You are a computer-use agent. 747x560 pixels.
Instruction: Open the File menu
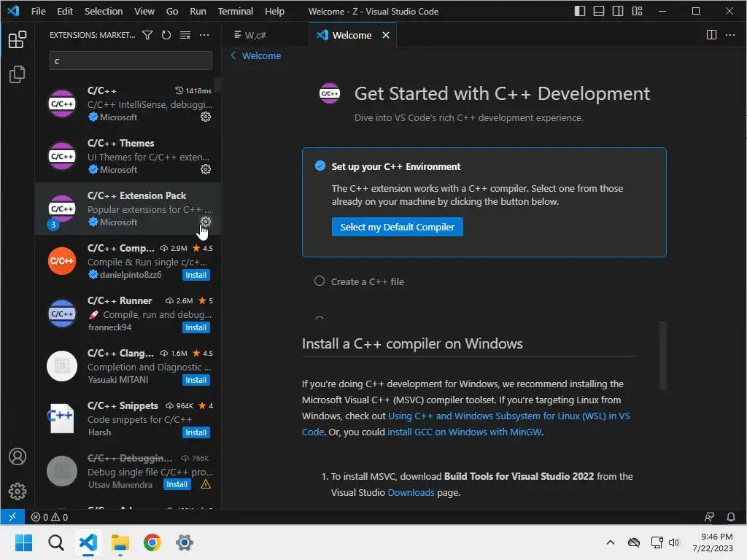[39, 11]
